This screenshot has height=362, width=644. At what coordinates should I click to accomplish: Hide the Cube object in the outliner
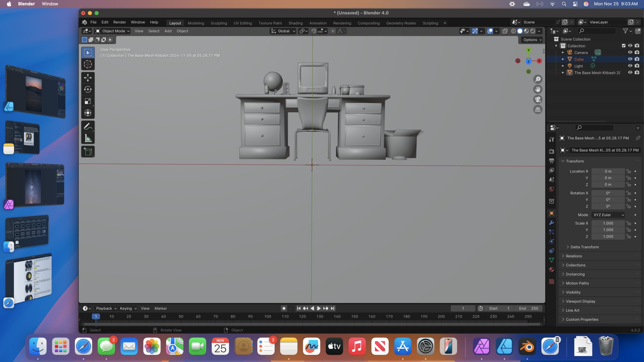coord(630,59)
